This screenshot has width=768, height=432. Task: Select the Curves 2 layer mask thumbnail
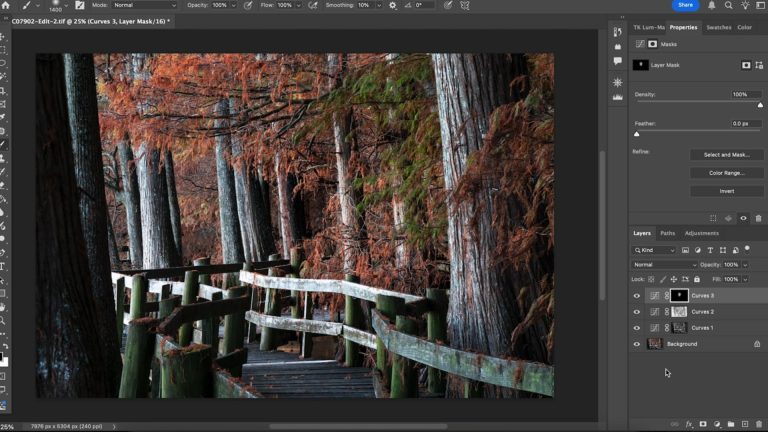pos(679,312)
